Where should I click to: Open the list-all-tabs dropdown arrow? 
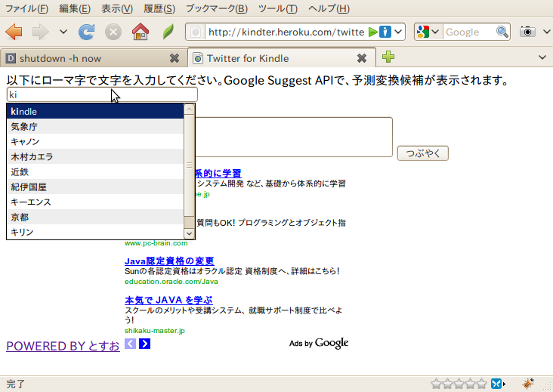tap(542, 57)
